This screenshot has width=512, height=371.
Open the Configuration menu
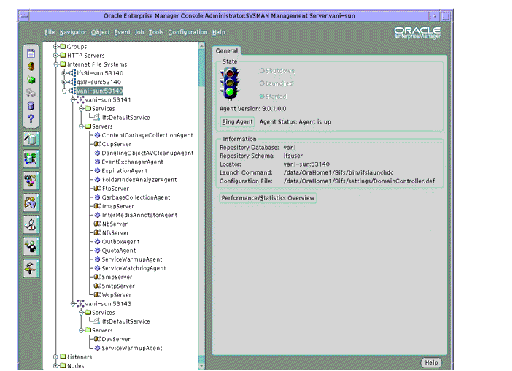point(188,32)
